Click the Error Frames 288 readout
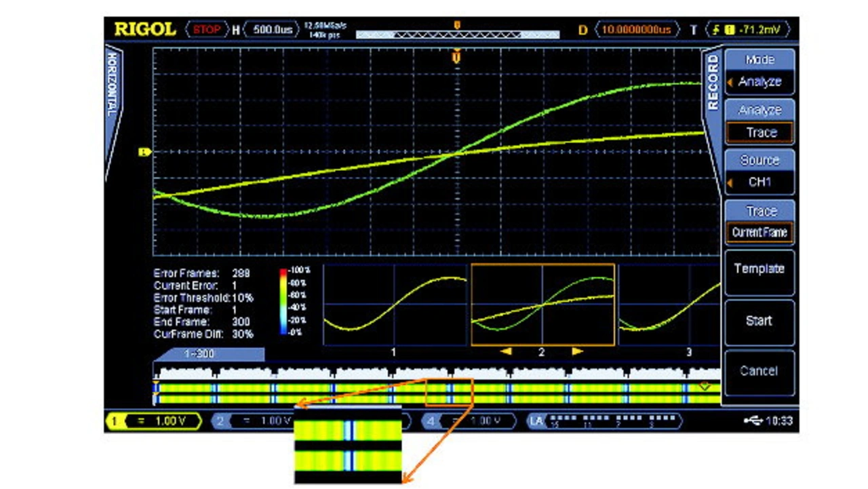Image resolution: width=868 pixels, height=489 pixels. coord(202,273)
